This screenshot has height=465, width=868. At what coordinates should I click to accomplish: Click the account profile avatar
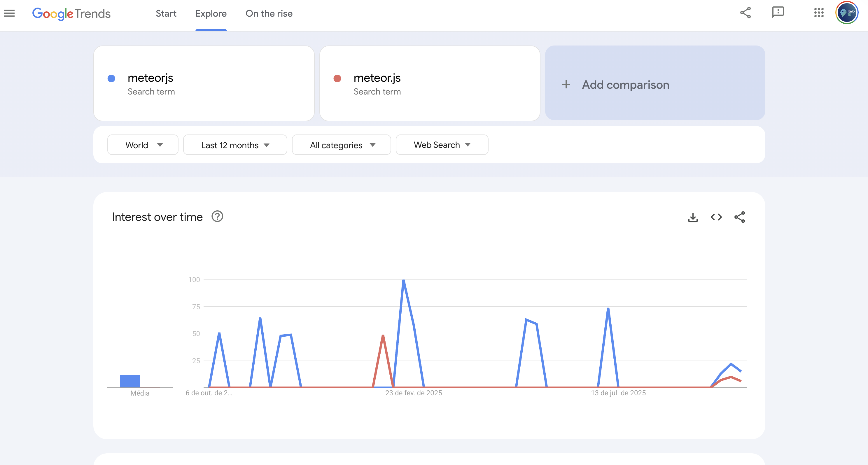847,13
